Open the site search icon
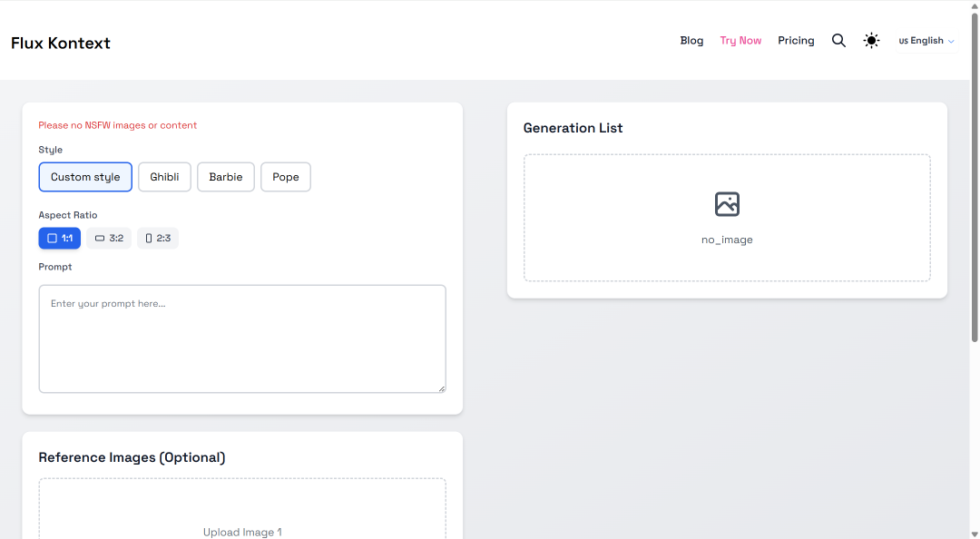The image size is (980, 539). (x=838, y=41)
